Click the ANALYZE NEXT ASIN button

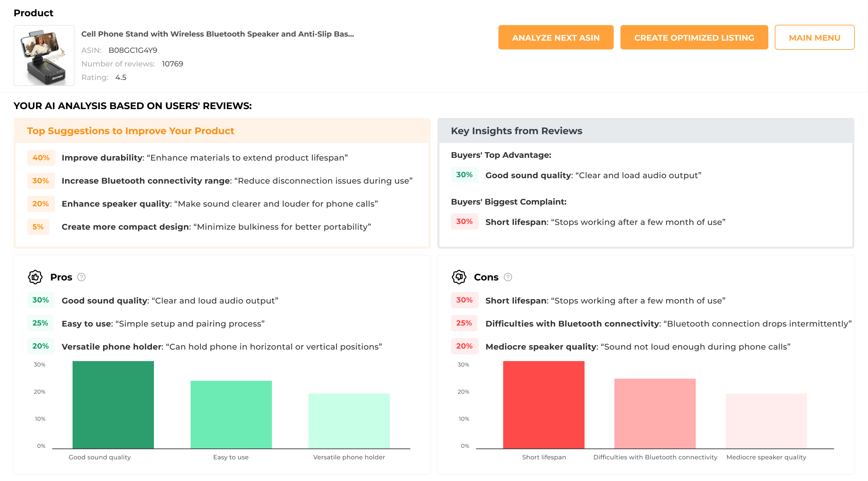(x=556, y=37)
